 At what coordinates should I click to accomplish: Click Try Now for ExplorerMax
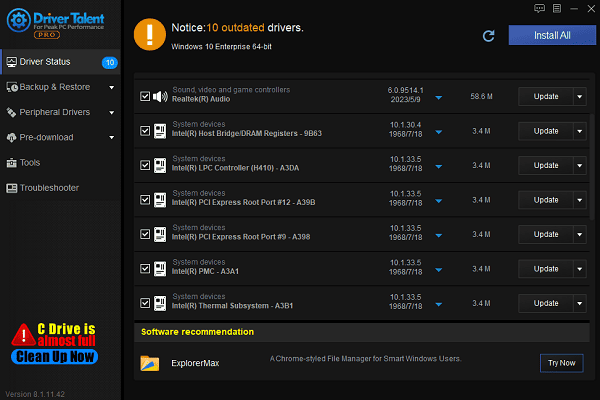[561, 363]
